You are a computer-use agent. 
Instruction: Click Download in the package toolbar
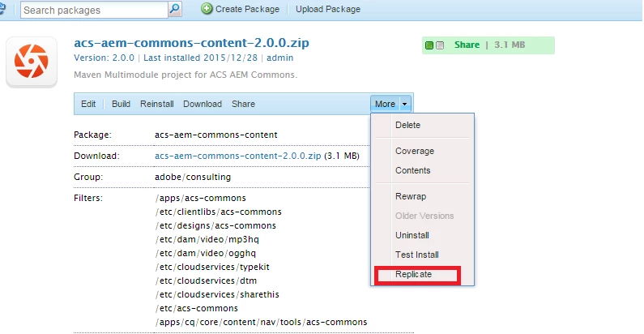coord(203,104)
